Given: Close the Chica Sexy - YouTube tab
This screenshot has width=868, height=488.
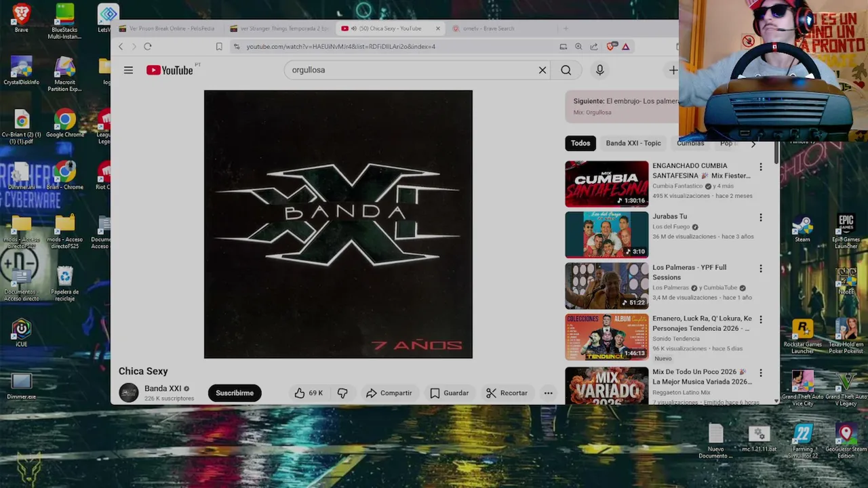Looking at the screenshot, I should pos(438,28).
